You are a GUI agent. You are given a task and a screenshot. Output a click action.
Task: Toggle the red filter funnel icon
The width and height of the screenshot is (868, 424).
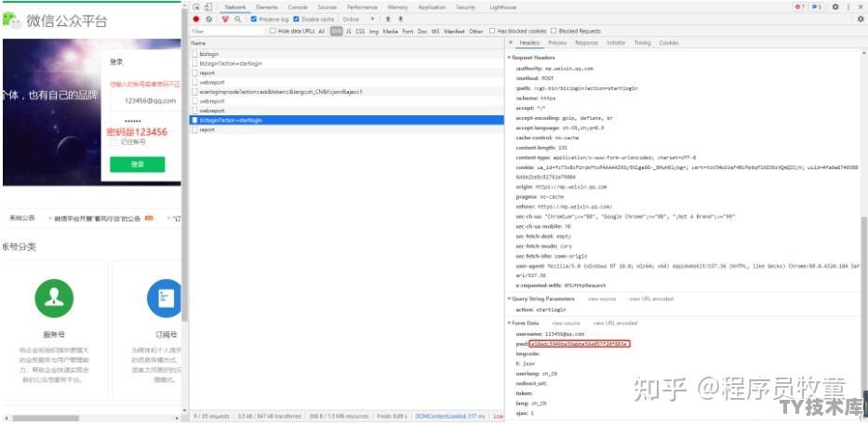(x=225, y=20)
